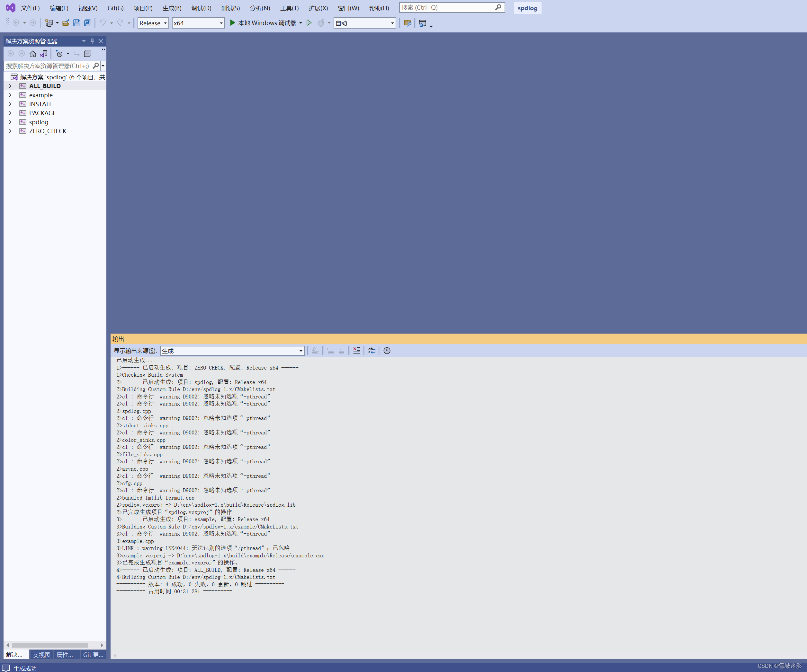Open the Release configuration dropdown

click(x=153, y=23)
